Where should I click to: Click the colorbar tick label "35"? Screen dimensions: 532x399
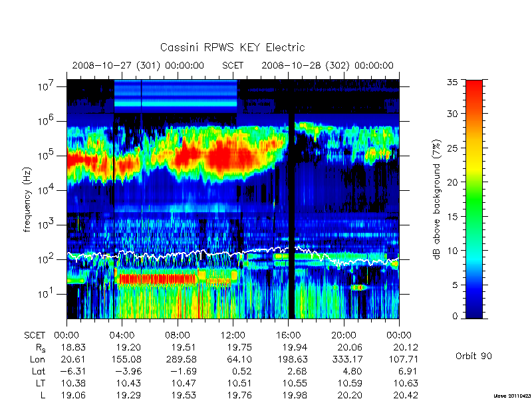[x=453, y=82]
